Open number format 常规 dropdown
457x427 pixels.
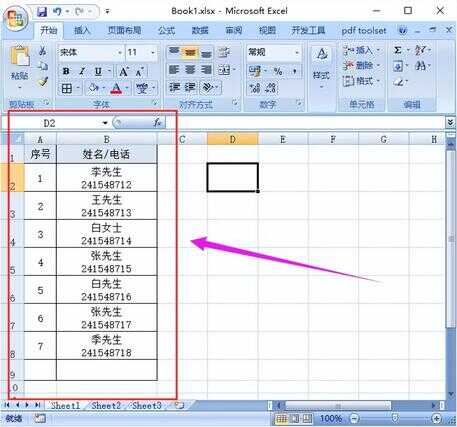296,52
